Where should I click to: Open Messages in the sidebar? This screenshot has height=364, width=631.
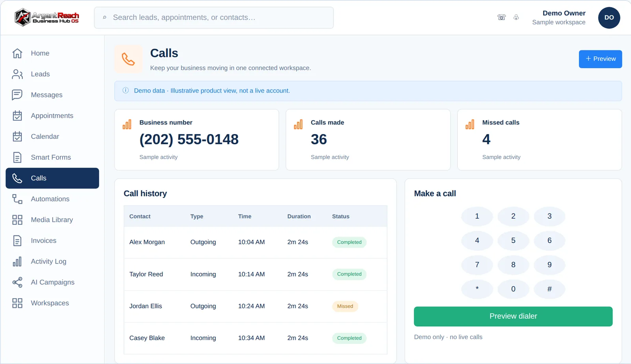click(x=52, y=95)
